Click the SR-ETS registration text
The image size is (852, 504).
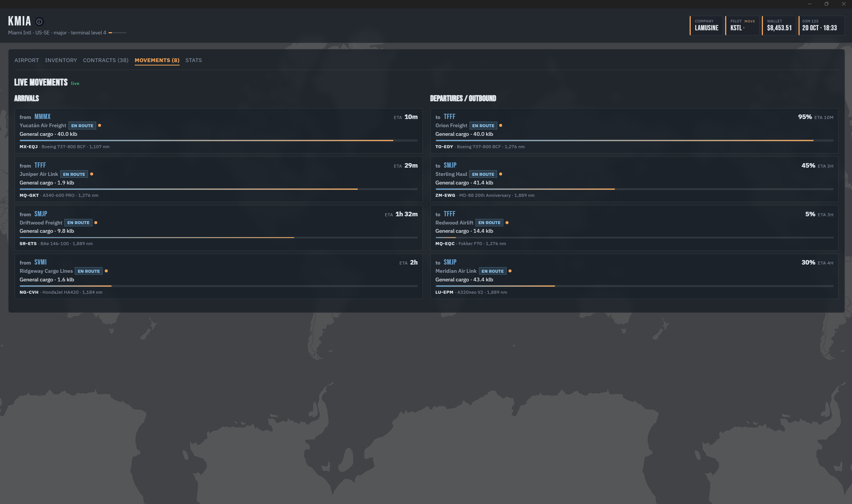click(x=28, y=244)
